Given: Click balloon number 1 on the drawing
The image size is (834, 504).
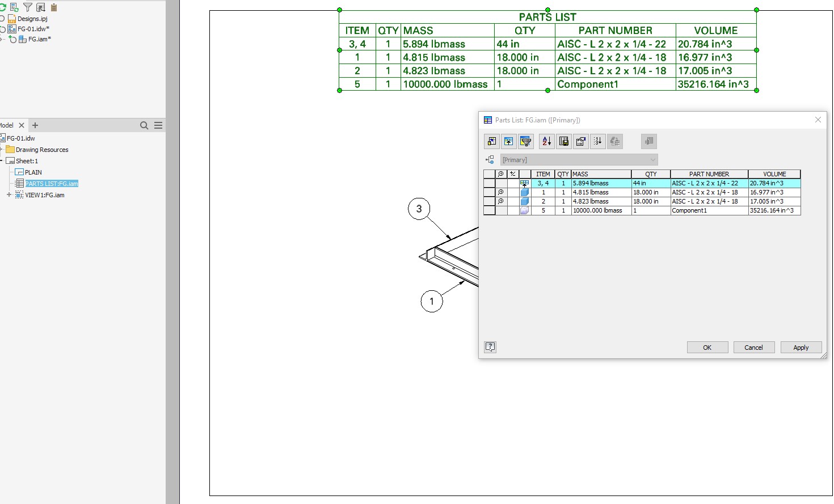Looking at the screenshot, I should (x=432, y=301).
